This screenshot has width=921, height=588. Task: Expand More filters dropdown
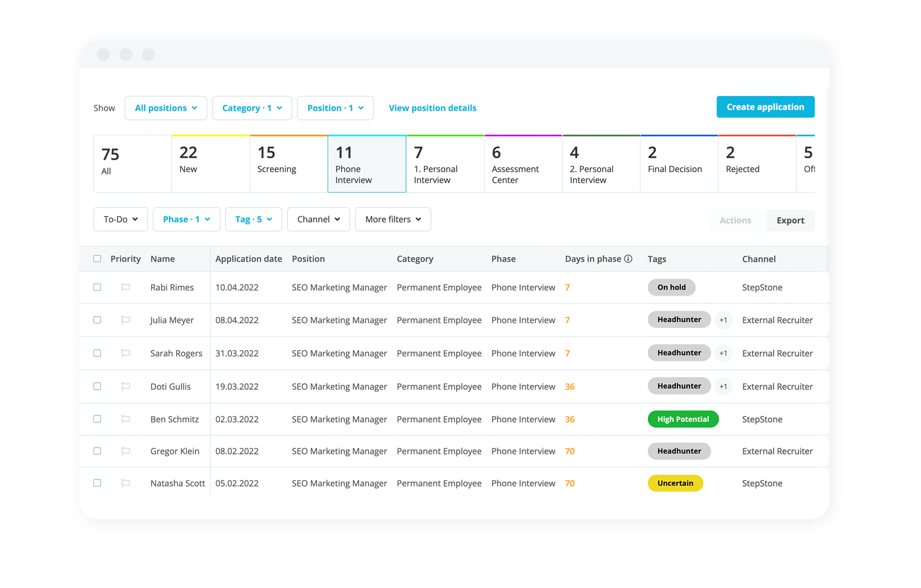point(393,219)
